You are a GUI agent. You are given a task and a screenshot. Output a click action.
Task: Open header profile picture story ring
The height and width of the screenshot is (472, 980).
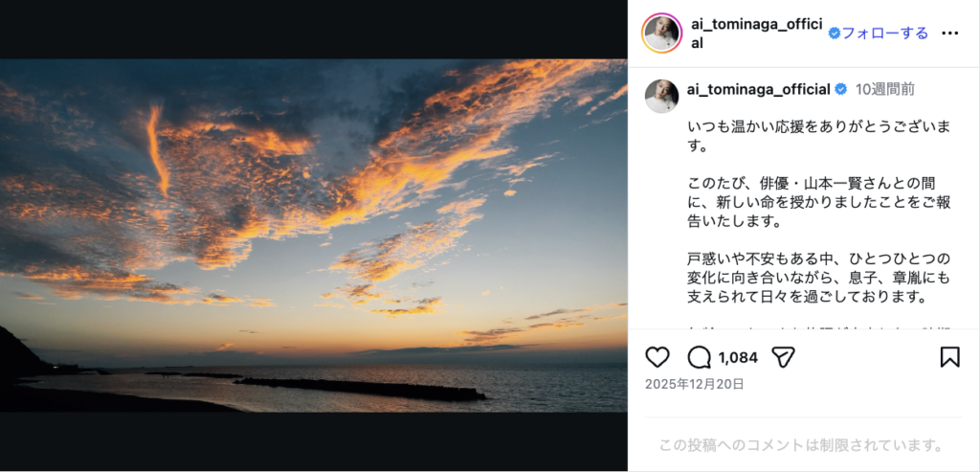point(661,34)
